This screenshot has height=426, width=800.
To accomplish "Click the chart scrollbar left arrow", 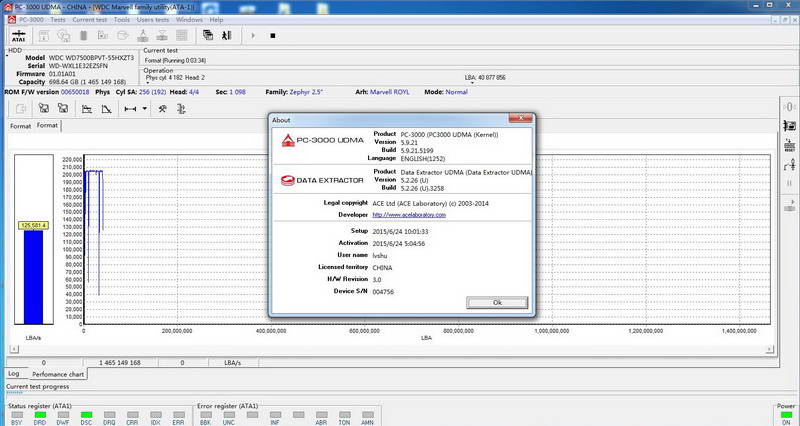I will click(14, 349).
